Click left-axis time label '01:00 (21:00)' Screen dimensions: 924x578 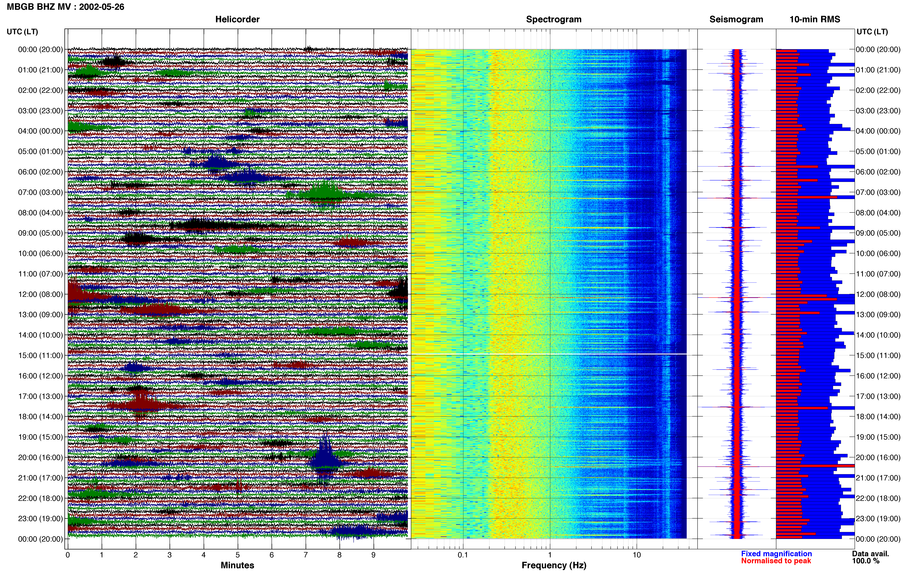pyautogui.click(x=41, y=70)
